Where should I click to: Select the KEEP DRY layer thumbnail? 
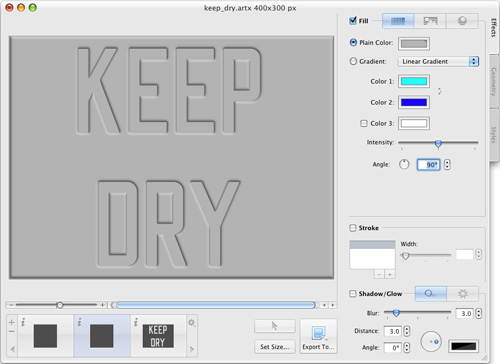[158, 336]
